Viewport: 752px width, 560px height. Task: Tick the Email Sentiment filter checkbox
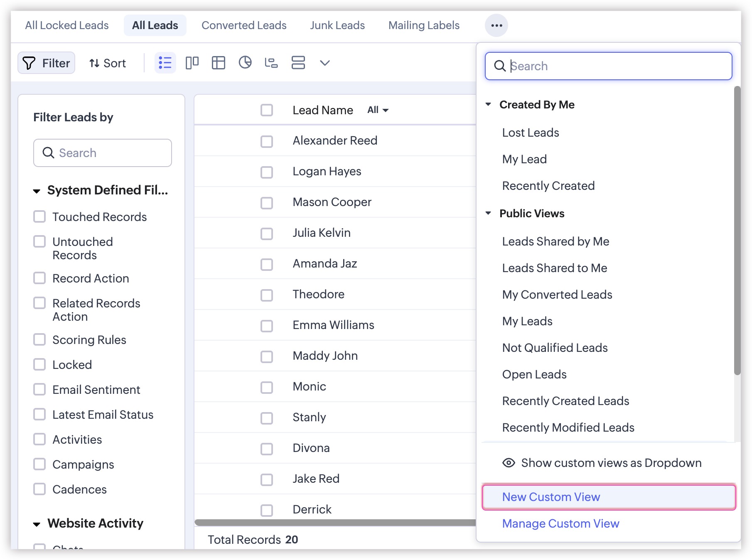[x=39, y=389]
